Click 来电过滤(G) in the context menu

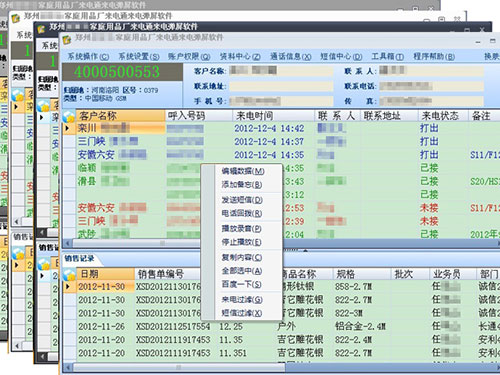(x=242, y=300)
